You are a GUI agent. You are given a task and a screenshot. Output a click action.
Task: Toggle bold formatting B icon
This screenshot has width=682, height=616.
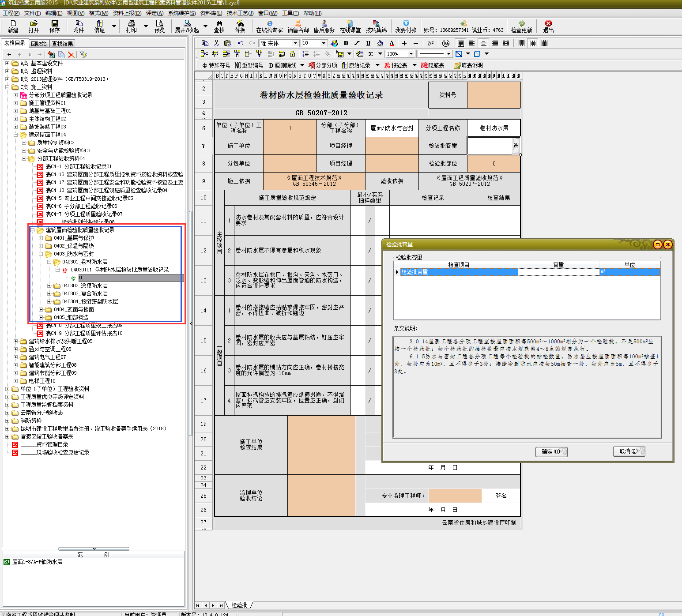click(346, 43)
